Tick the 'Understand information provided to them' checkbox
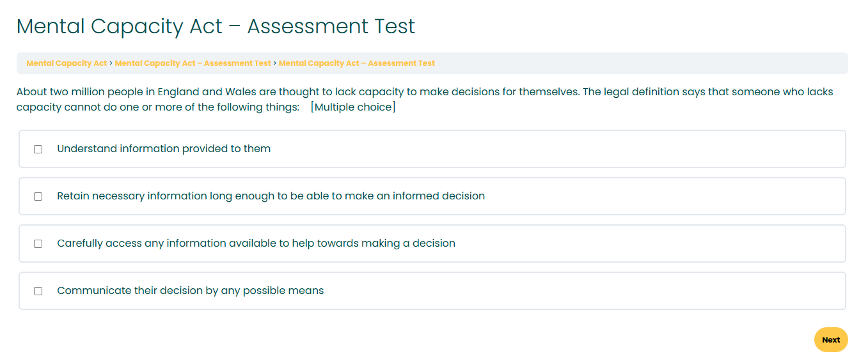This screenshot has width=868, height=363. pos(38,149)
